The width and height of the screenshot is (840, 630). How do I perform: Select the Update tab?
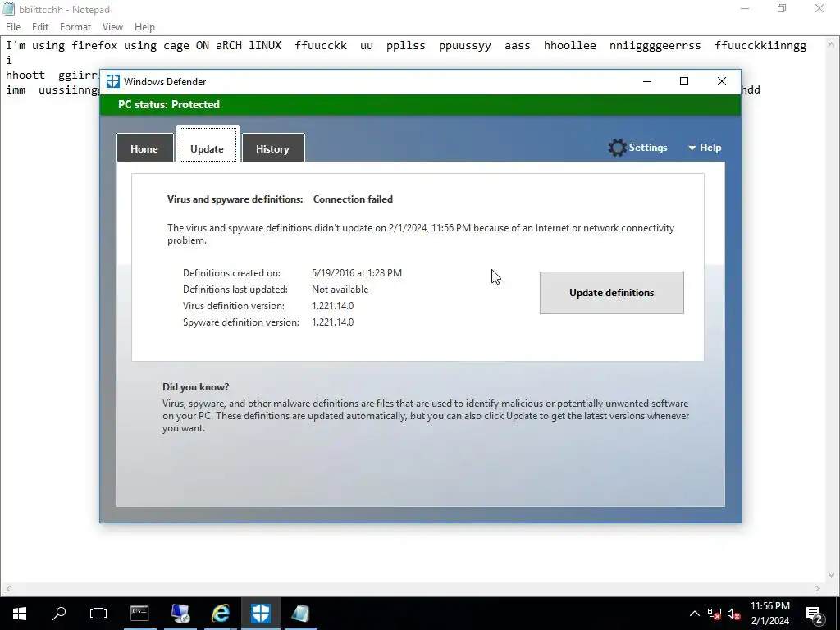pos(208,144)
